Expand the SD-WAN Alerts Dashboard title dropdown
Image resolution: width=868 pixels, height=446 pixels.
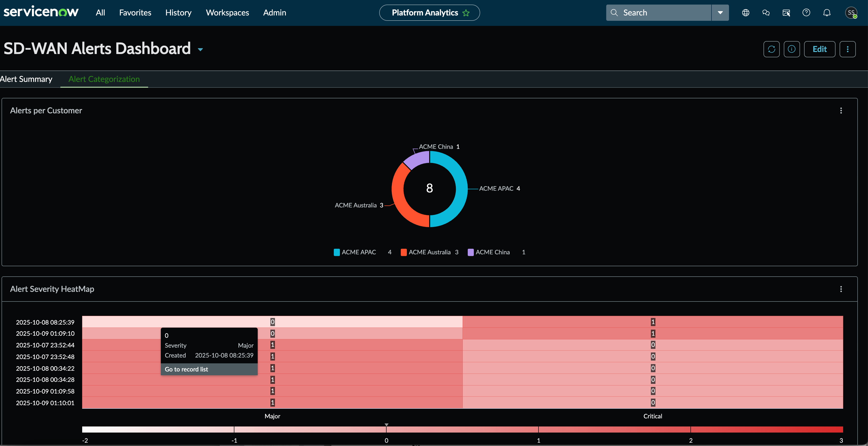200,49
